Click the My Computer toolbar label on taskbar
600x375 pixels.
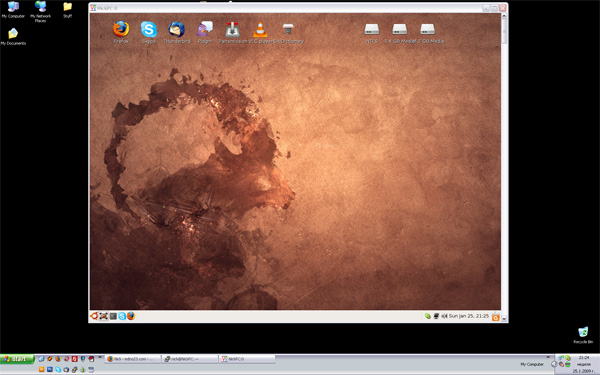pos(532,364)
